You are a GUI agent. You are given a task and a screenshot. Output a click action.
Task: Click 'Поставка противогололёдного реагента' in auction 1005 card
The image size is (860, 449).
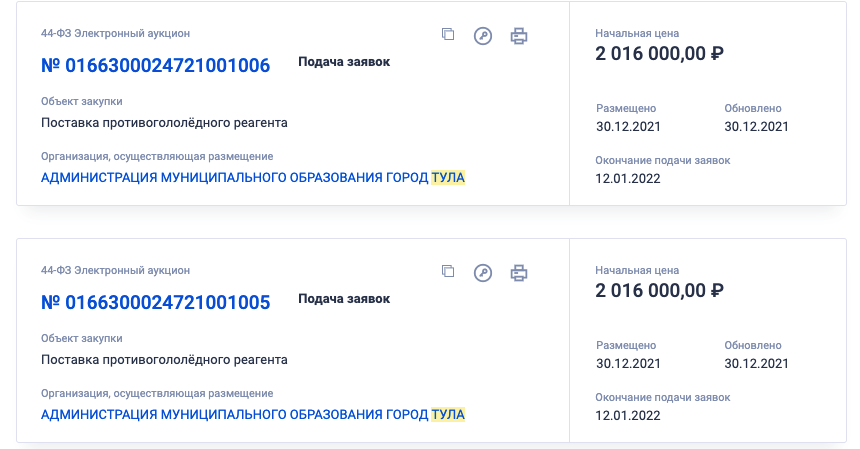coord(164,359)
